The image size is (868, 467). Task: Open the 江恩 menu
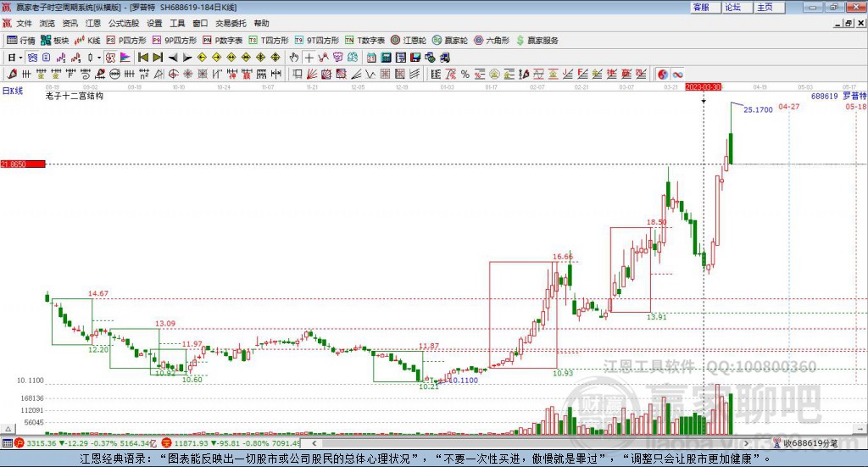[x=93, y=23]
